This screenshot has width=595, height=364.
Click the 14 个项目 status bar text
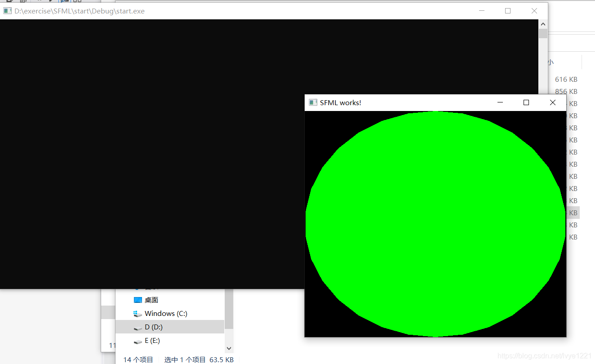click(x=138, y=360)
